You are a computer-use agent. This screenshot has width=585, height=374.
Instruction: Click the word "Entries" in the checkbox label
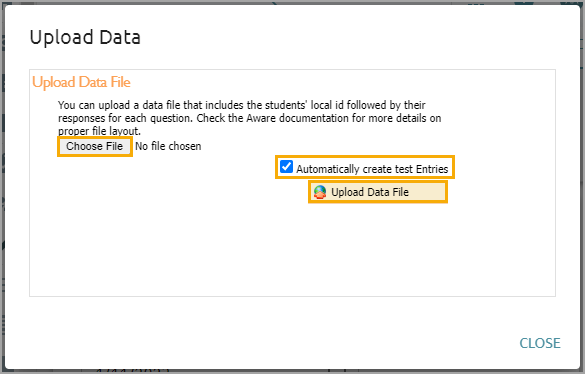pyautogui.click(x=432, y=169)
